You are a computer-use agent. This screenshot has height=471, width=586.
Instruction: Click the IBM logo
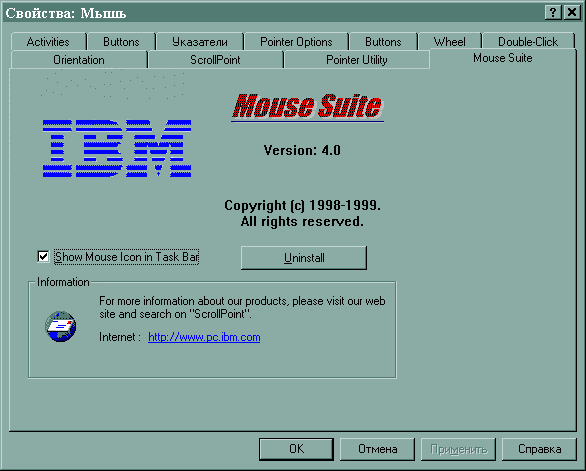[117, 148]
